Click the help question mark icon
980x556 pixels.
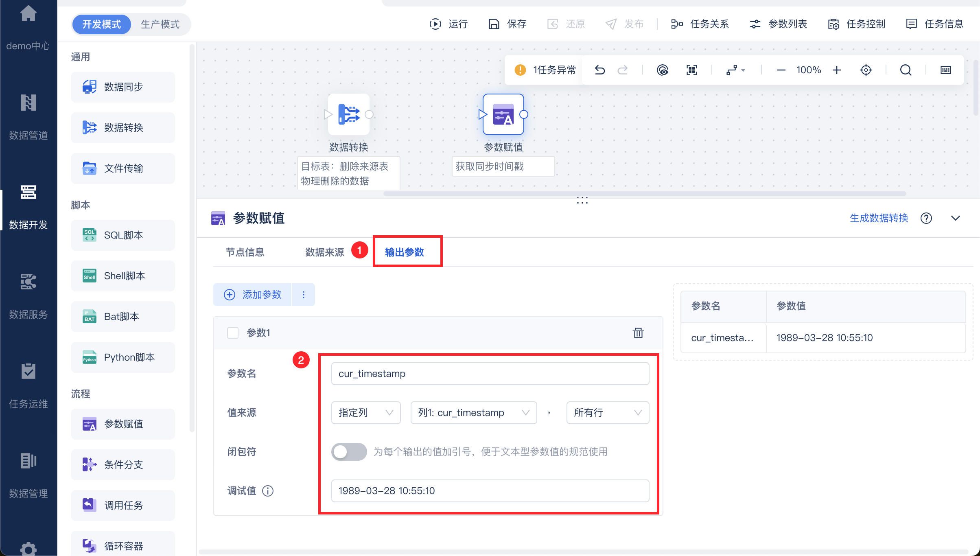pos(926,218)
